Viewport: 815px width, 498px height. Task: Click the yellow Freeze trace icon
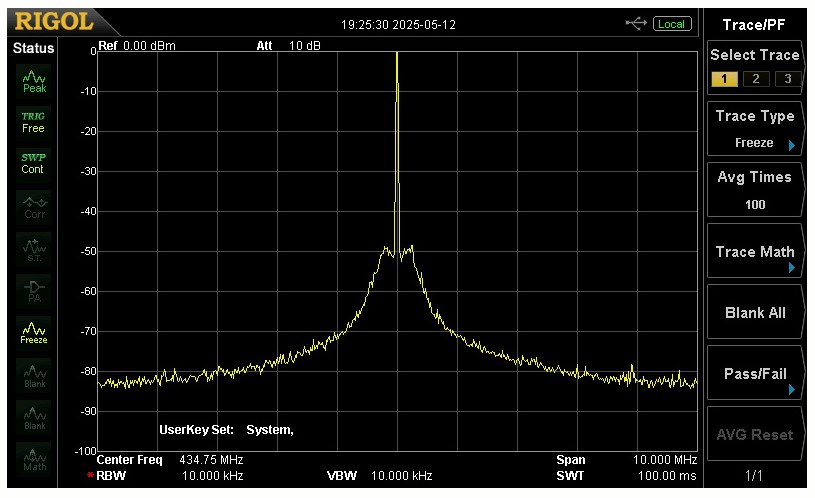click(34, 332)
